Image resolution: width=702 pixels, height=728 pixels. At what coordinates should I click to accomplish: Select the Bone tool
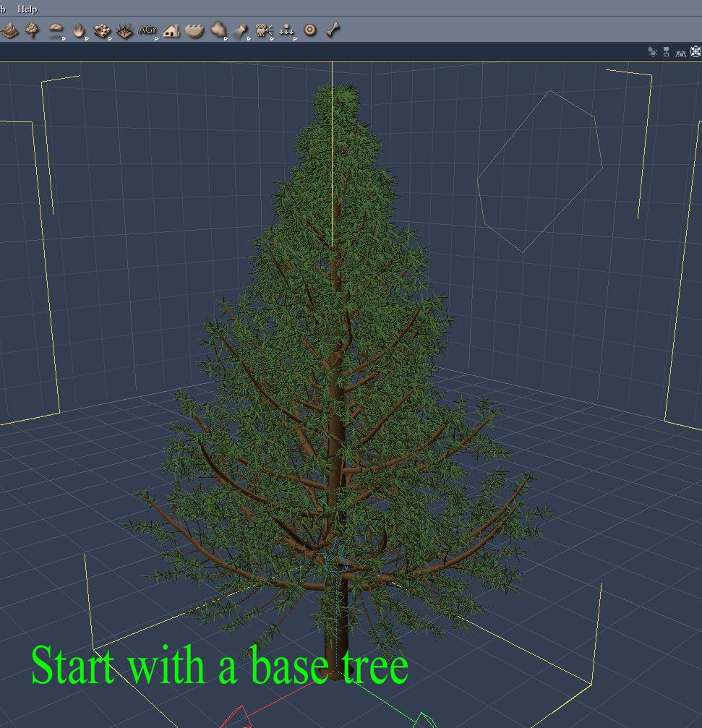(333, 30)
